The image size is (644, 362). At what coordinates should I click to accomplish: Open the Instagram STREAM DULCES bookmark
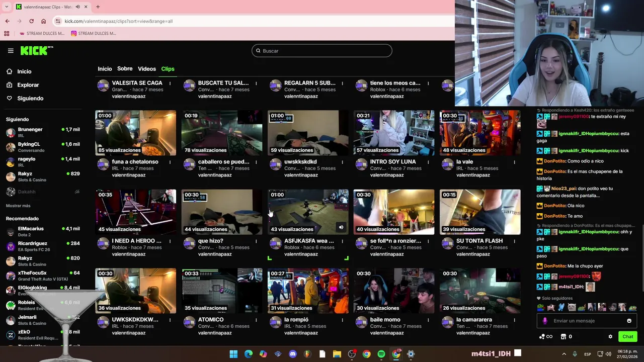point(94,33)
